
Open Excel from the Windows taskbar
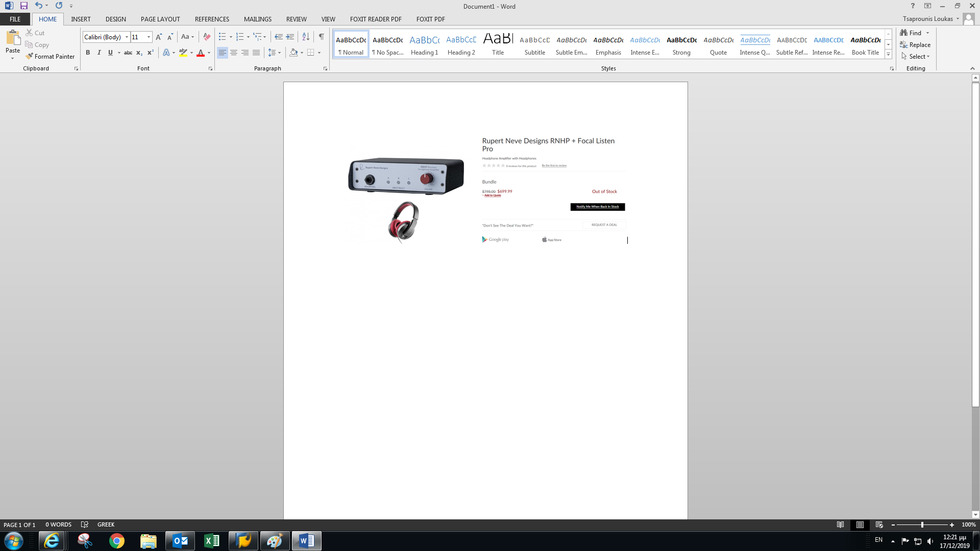coord(211,541)
